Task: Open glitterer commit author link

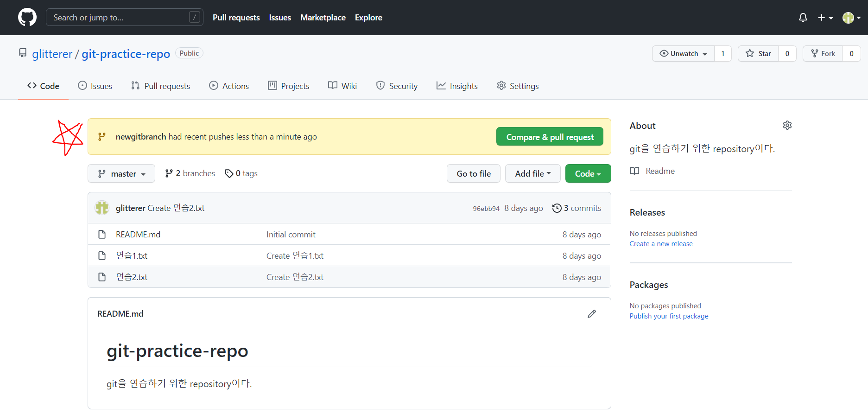Action: point(131,208)
